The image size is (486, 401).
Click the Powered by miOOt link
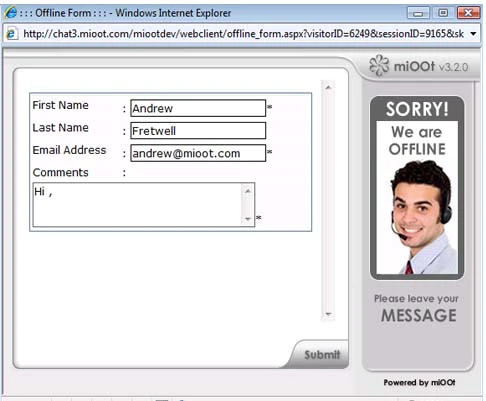pyautogui.click(x=419, y=382)
